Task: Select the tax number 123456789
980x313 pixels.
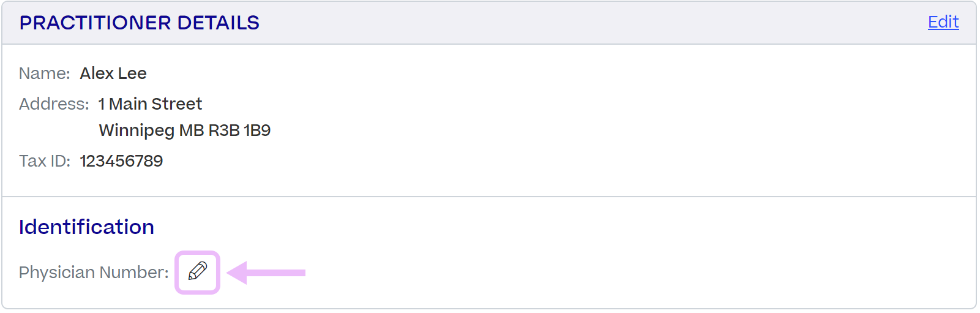Action: pos(121,161)
